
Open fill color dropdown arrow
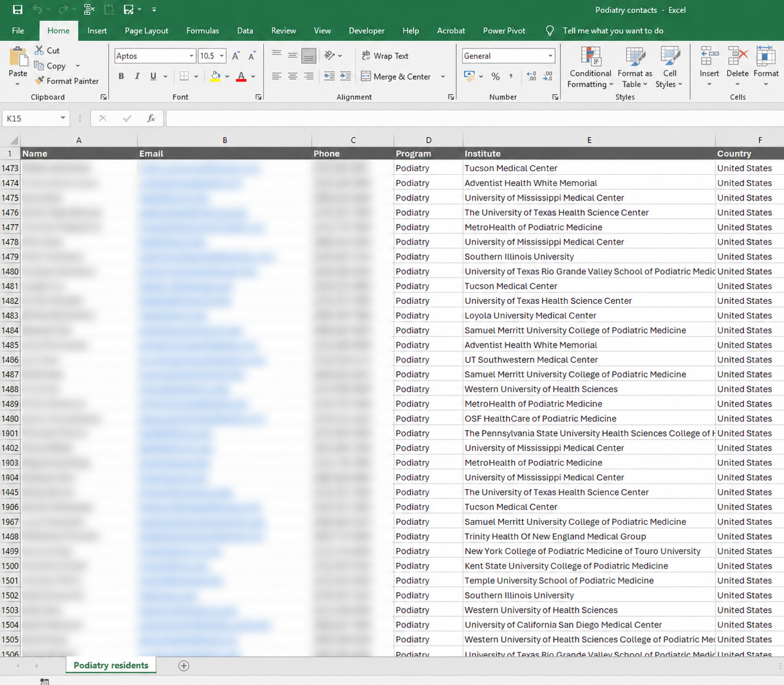point(227,77)
